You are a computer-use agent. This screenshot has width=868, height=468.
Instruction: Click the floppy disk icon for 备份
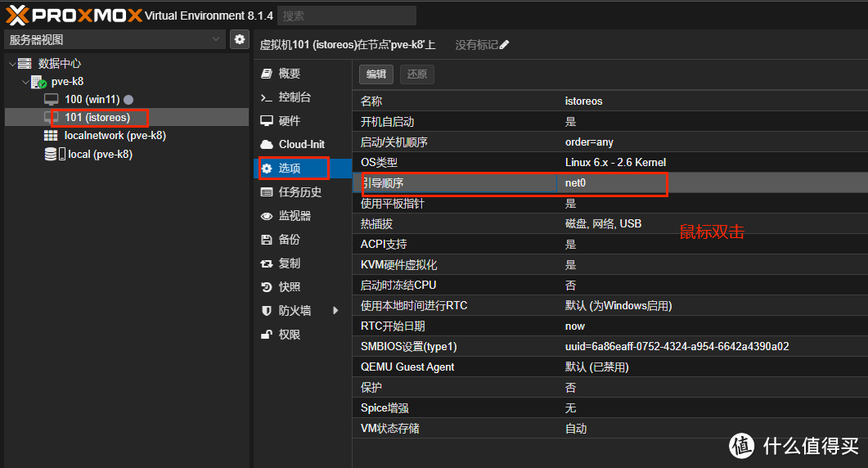[x=267, y=239]
